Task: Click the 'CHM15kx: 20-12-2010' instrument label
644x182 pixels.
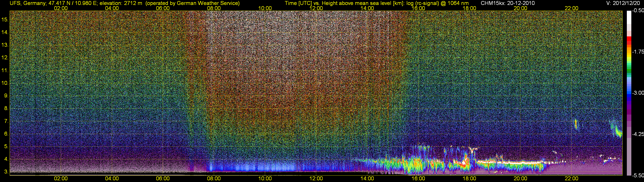Action: pos(507,3)
